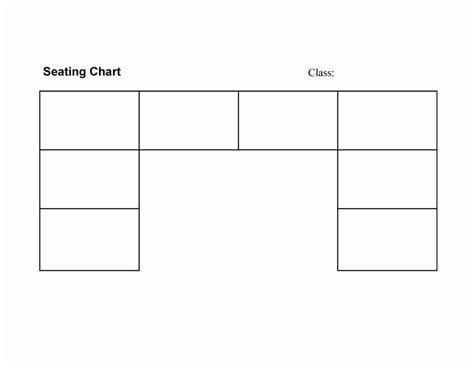Screen dimensions: 474x366
Task: Select the third seat box in top row
Action: (288, 120)
